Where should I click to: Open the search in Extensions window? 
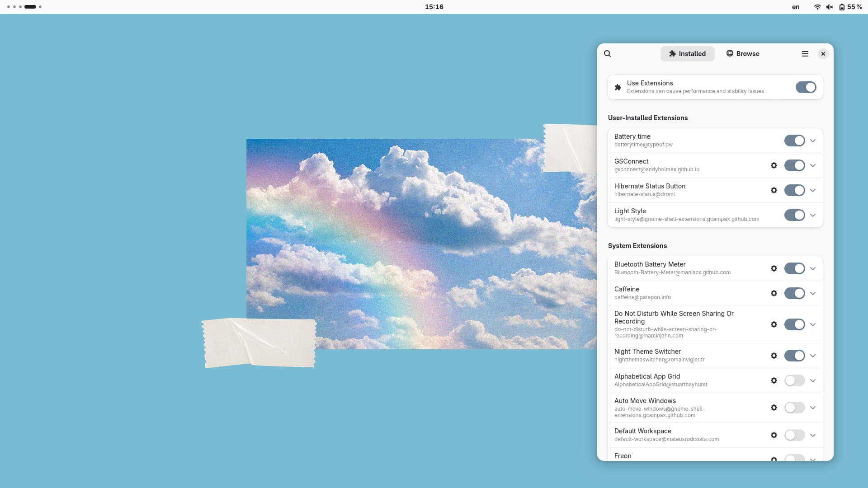pyautogui.click(x=608, y=53)
